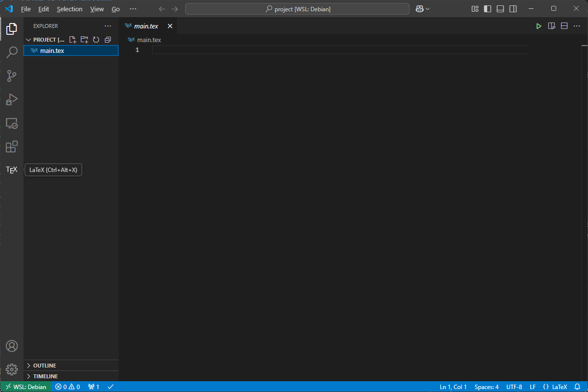Switch the LF line ending setting

tap(533, 387)
